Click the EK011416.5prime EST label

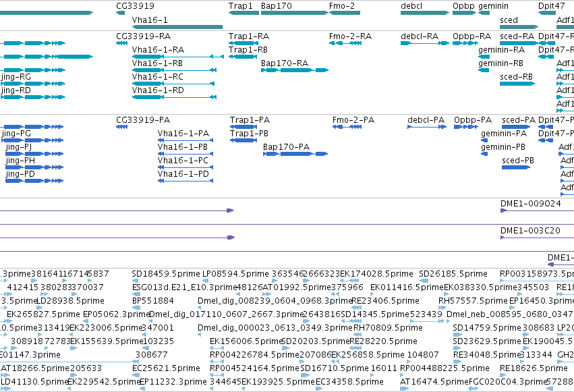click(x=407, y=287)
